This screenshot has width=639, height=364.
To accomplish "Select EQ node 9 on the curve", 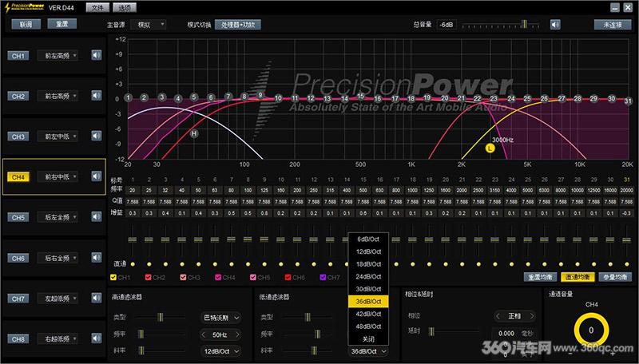I will pyautogui.click(x=260, y=95).
